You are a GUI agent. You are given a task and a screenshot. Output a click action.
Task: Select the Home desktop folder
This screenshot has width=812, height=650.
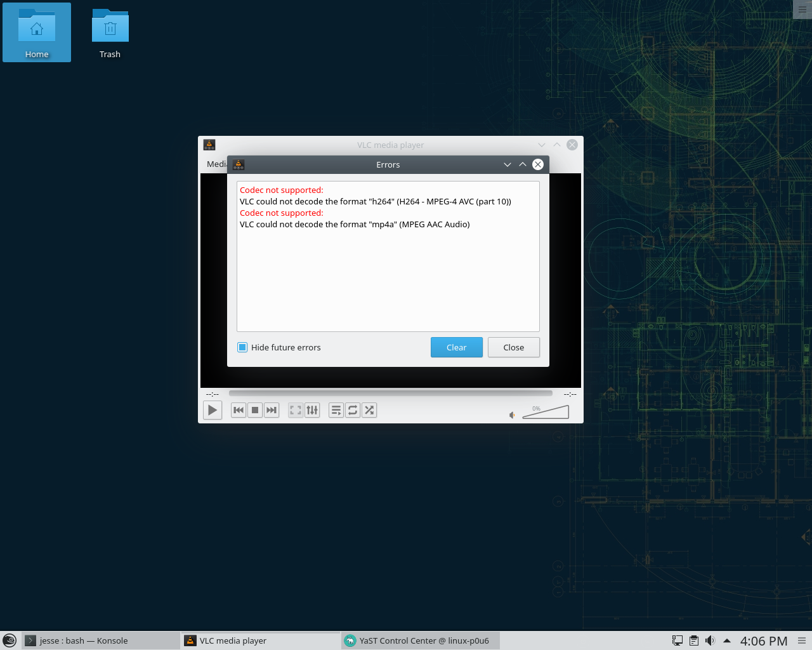37,32
